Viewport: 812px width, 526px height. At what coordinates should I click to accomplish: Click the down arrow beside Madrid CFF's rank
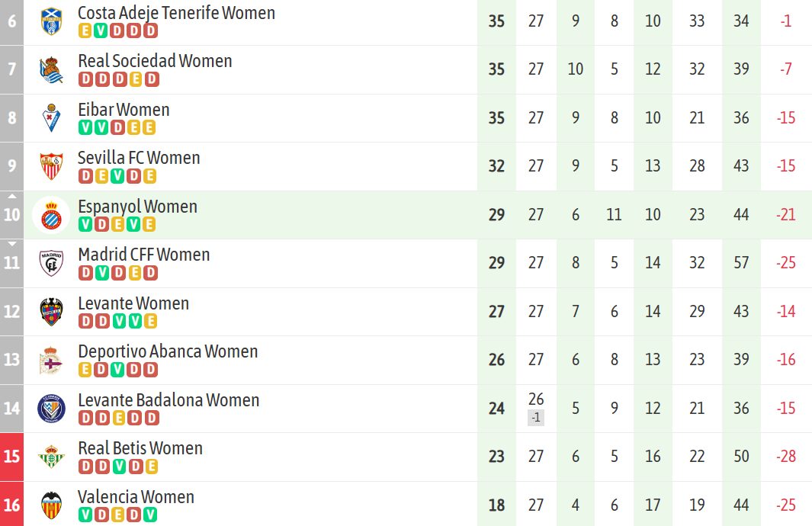11,243
